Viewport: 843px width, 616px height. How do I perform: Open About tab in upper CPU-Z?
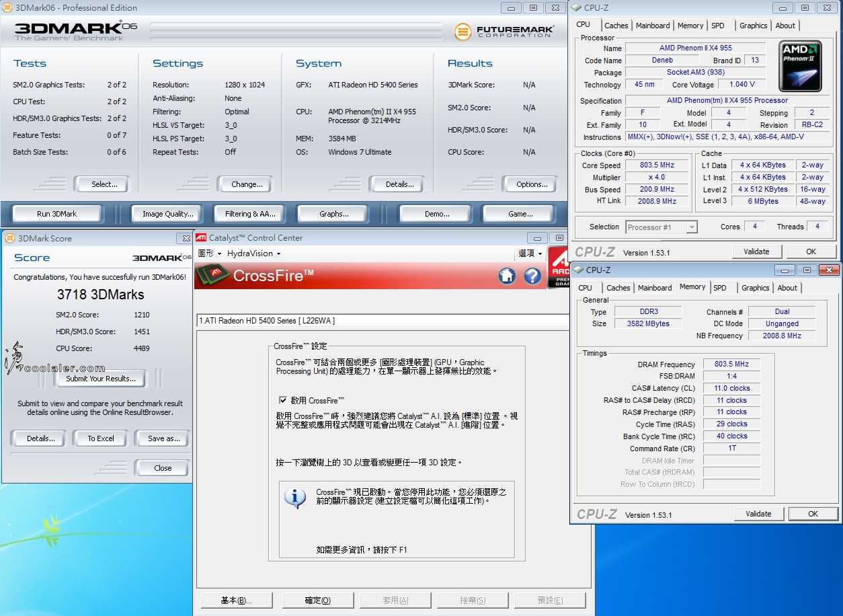(x=785, y=26)
